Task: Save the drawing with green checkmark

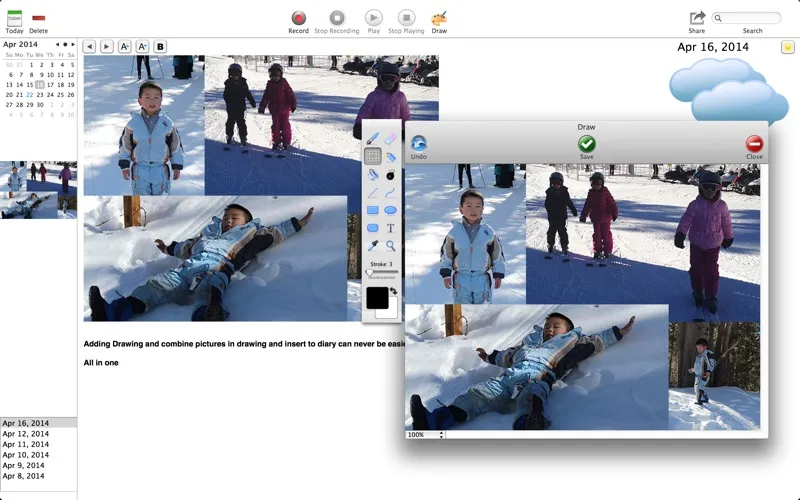Action: point(587,144)
